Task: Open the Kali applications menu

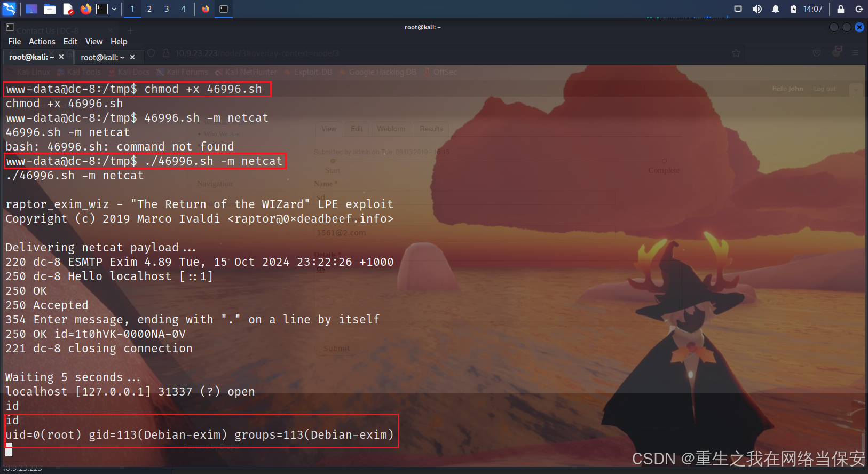Action: (x=9, y=9)
